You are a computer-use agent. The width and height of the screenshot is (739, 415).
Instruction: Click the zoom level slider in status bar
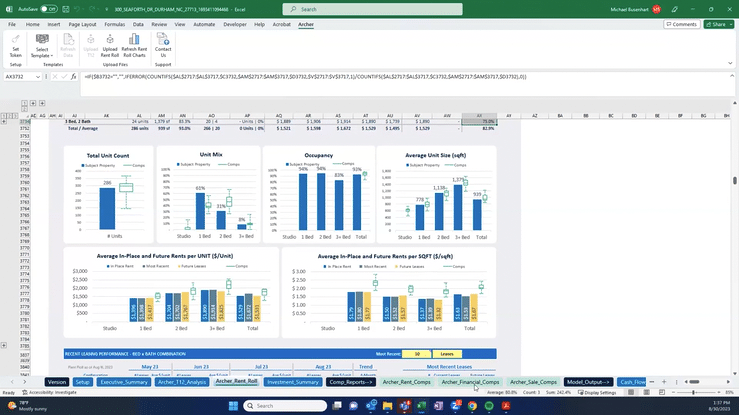[x=694, y=392]
